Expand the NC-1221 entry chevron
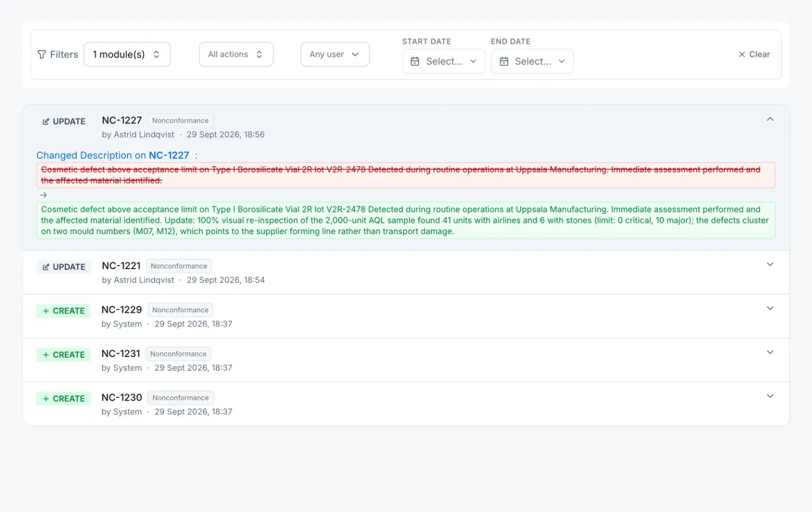812x512 pixels. point(770,264)
